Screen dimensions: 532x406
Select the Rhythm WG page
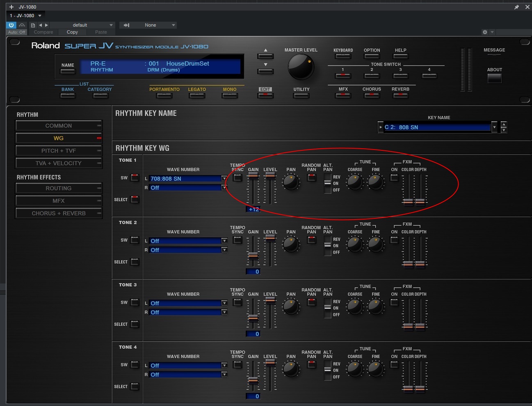(x=59, y=138)
